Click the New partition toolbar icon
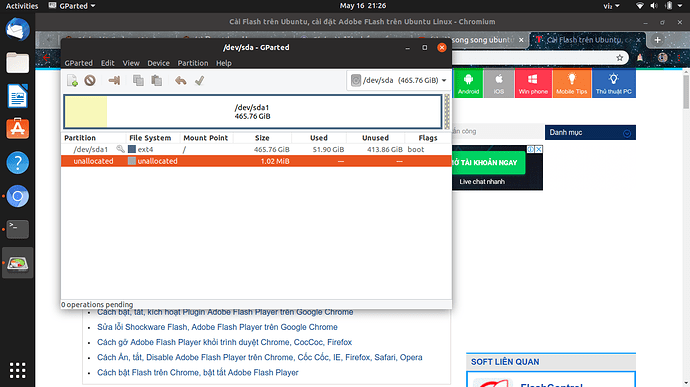This screenshot has width=690, height=387. (x=73, y=81)
